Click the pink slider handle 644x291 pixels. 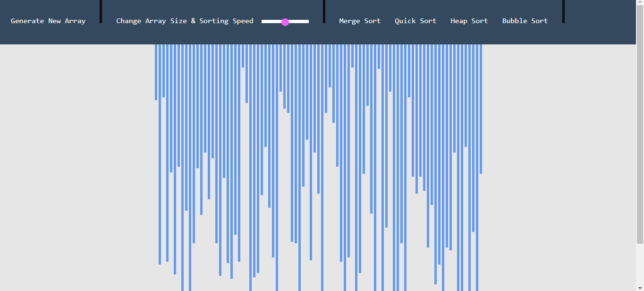(285, 22)
